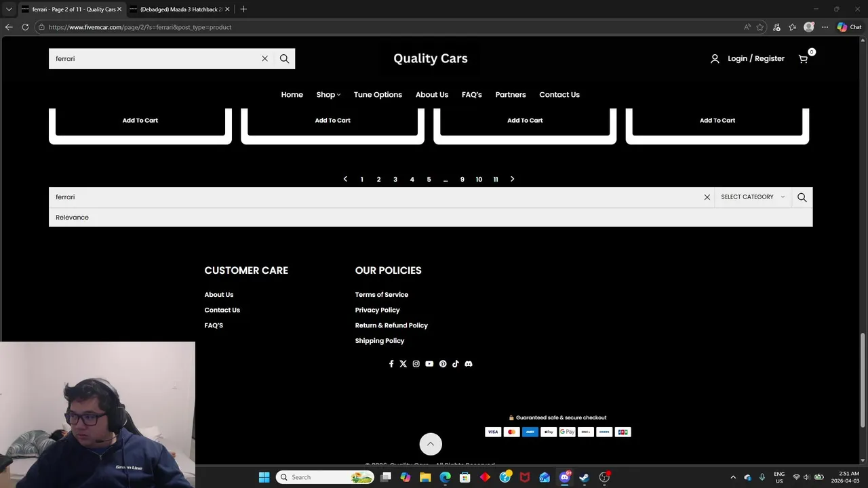
Task: Open the YouTube social icon
Action: tap(429, 364)
